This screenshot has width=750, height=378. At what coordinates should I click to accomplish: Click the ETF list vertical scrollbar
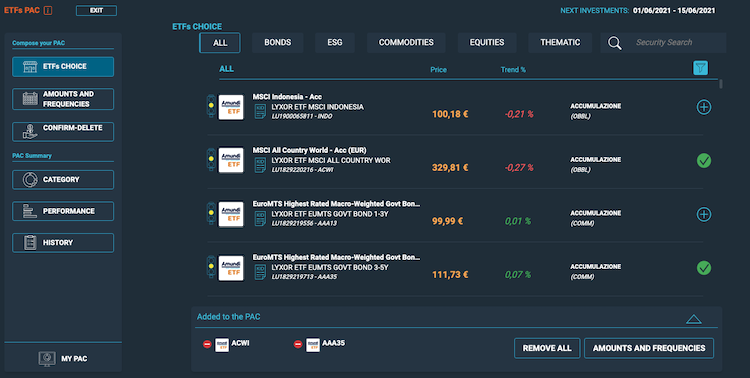pyautogui.click(x=720, y=84)
